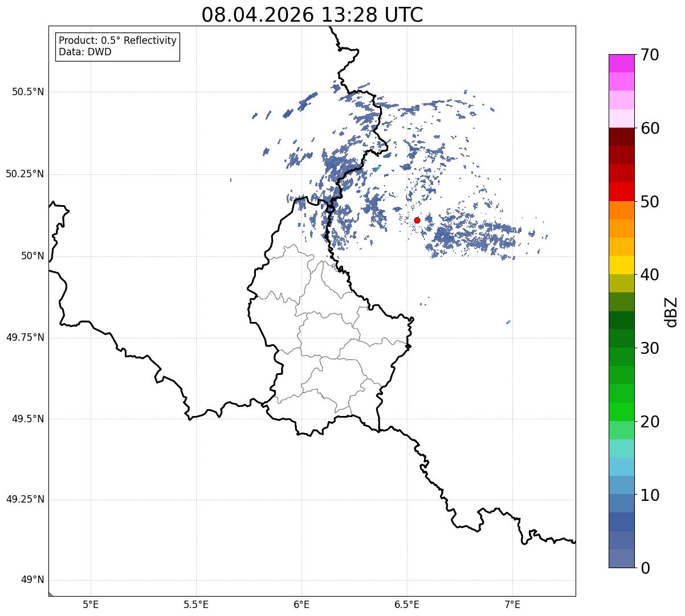Click the colorbar 20 tick label
Screen dimensions: 685x616
(x=650, y=422)
